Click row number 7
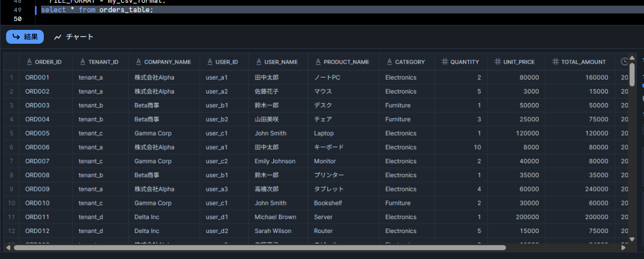Image resolution: width=644 pixels, height=259 pixels. point(12,161)
